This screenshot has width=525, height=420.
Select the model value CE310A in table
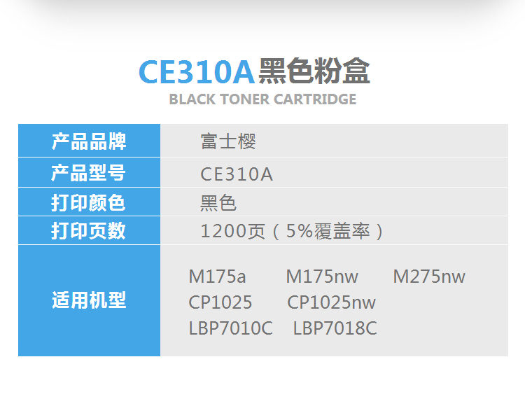click(x=237, y=174)
